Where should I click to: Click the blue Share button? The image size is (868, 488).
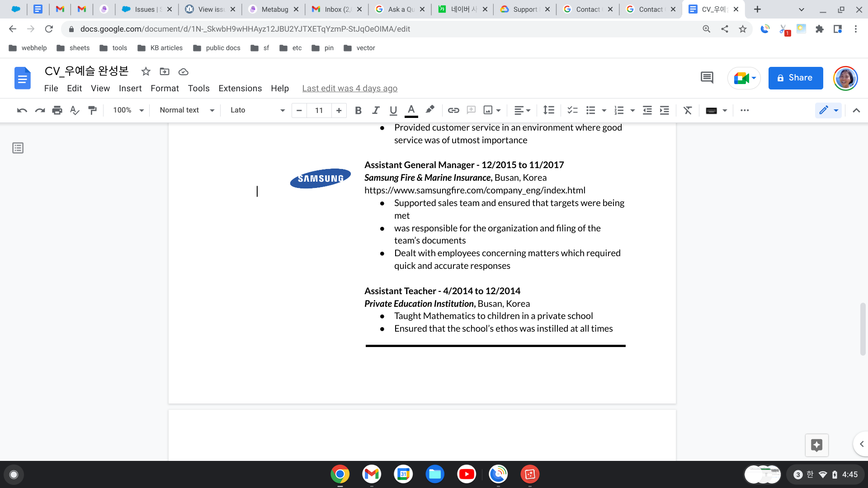click(795, 78)
